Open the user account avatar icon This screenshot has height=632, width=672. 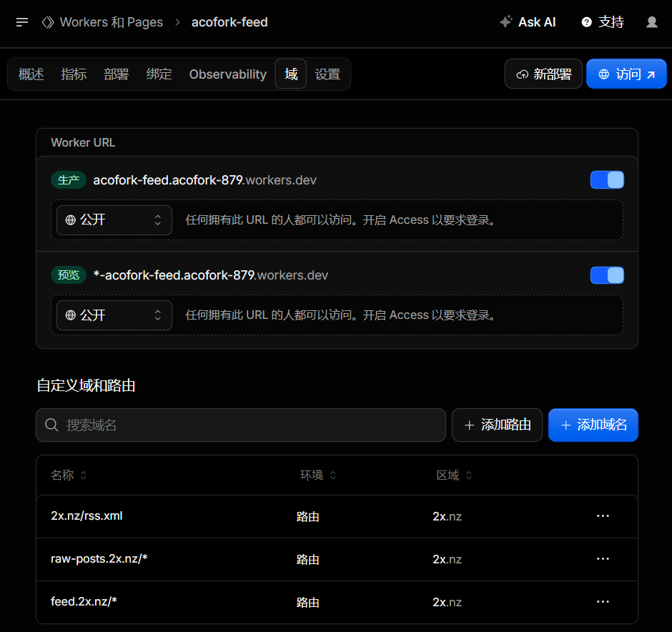pos(652,22)
